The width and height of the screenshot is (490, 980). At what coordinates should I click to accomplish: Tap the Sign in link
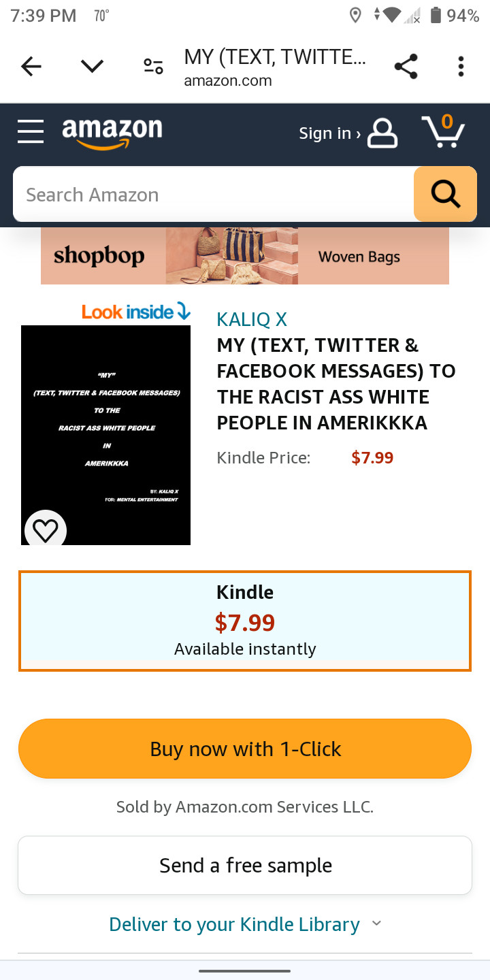pos(347,133)
